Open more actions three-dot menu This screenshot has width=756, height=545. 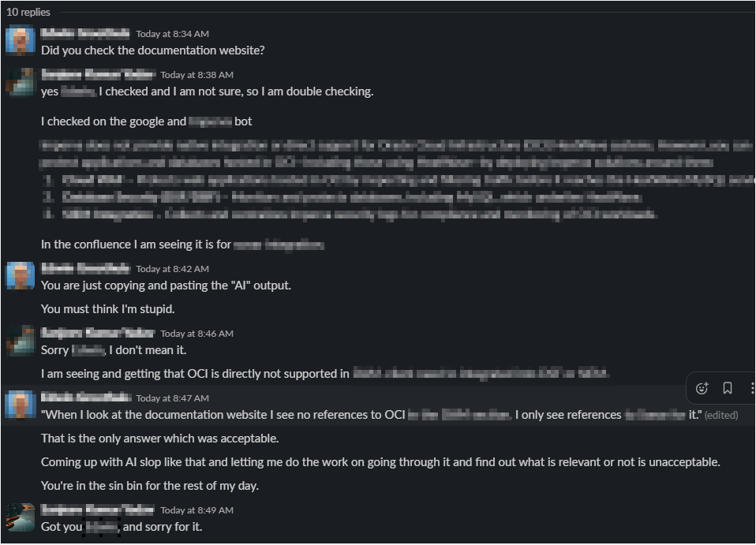coord(752,388)
